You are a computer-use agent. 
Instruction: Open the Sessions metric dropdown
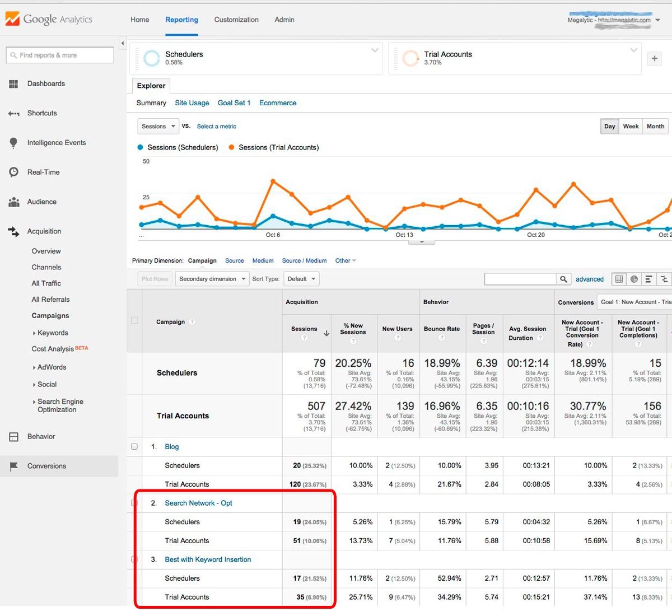pos(158,127)
